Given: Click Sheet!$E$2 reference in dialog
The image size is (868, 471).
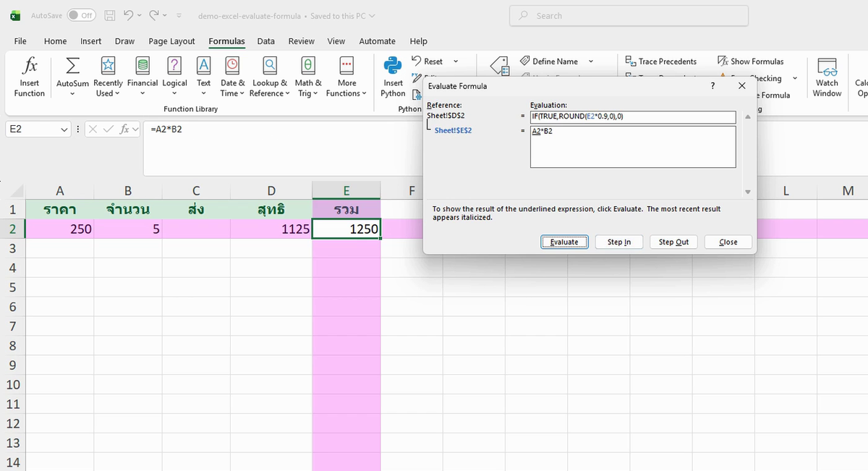Looking at the screenshot, I should tap(453, 130).
